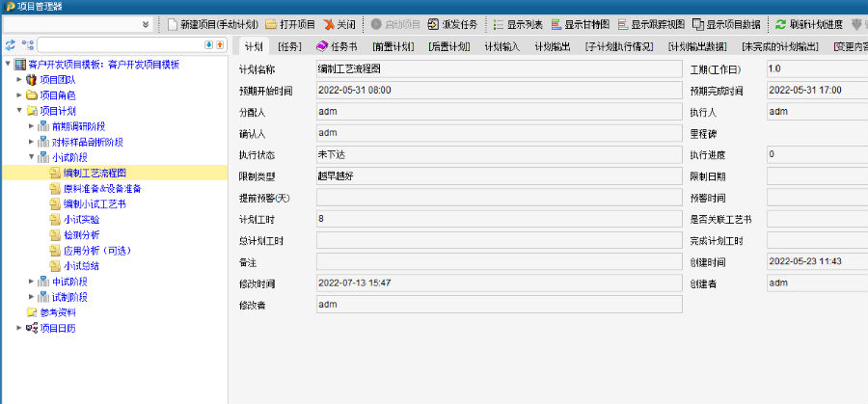Click the 执行状态 field showing 未下达
The height and width of the screenshot is (404, 868).
point(500,155)
